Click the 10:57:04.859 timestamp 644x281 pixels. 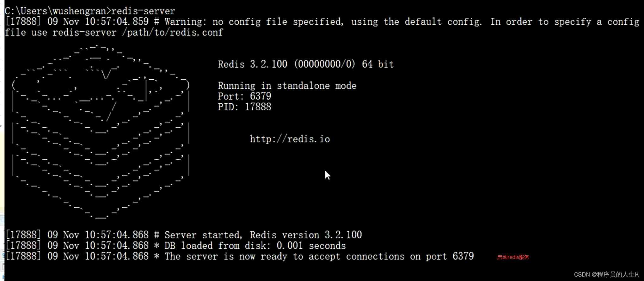[117, 22]
